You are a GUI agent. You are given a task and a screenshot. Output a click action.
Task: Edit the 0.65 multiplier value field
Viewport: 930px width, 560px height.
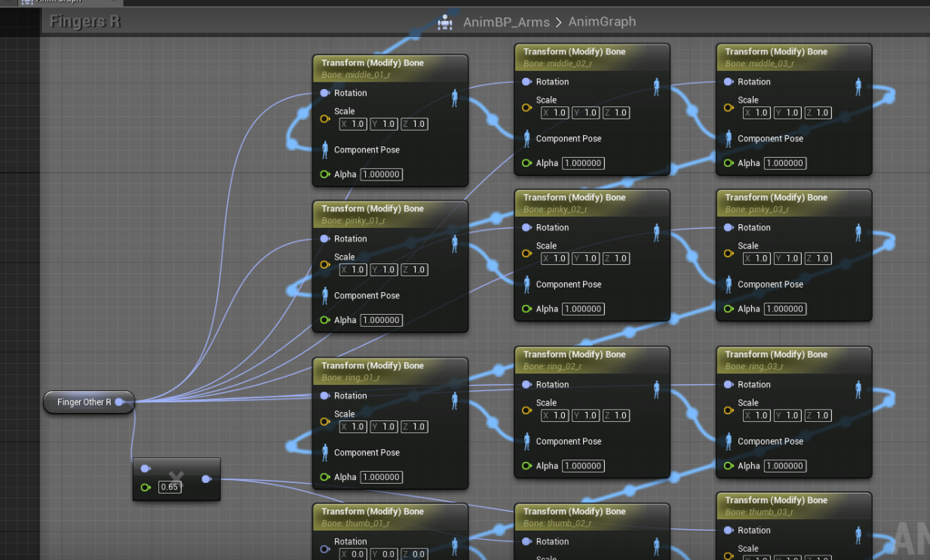click(170, 487)
